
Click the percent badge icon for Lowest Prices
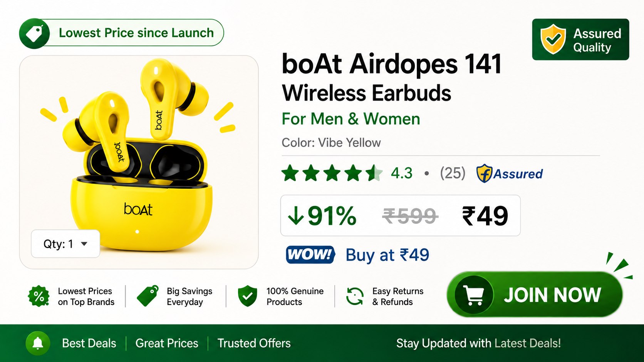(39, 297)
